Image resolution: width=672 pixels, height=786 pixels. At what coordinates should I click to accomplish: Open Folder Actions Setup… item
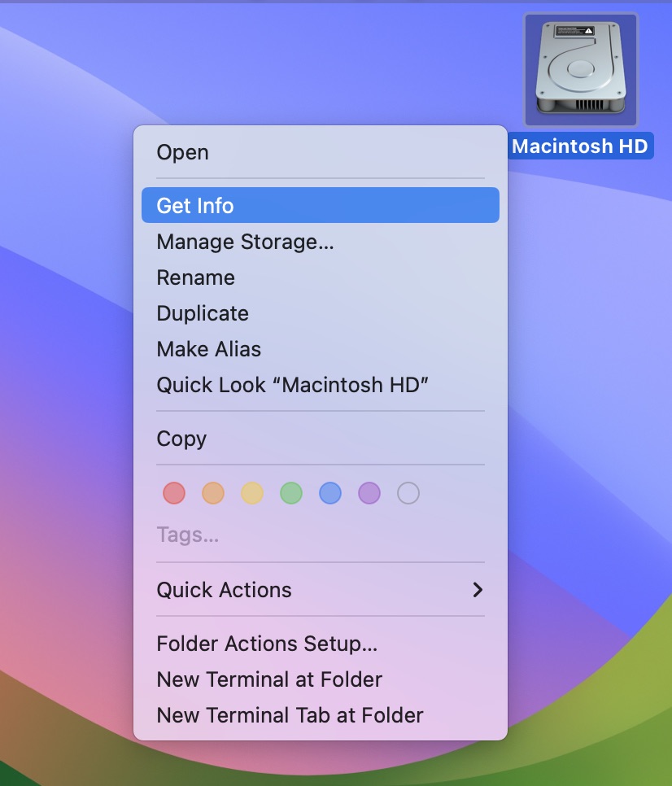(x=321, y=644)
